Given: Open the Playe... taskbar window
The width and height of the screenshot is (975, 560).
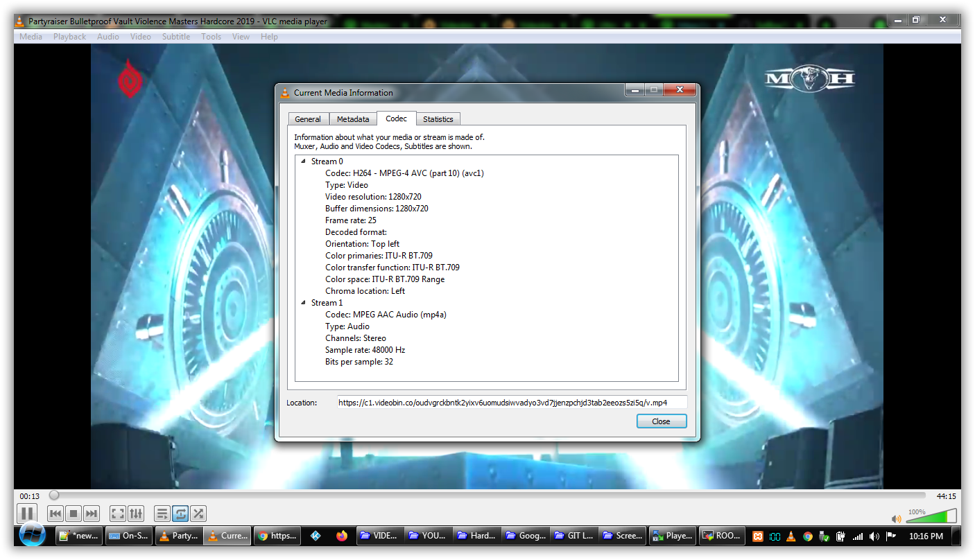Looking at the screenshot, I should click(x=673, y=536).
